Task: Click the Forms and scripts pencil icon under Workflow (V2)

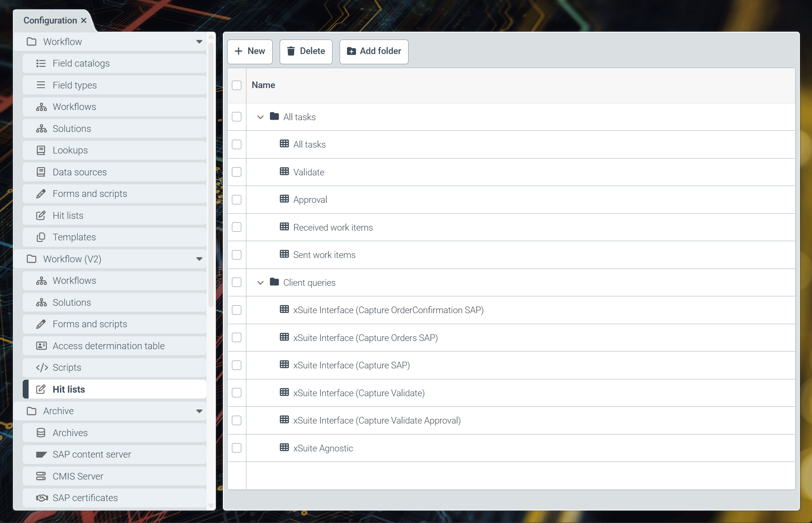Action: 41,324
